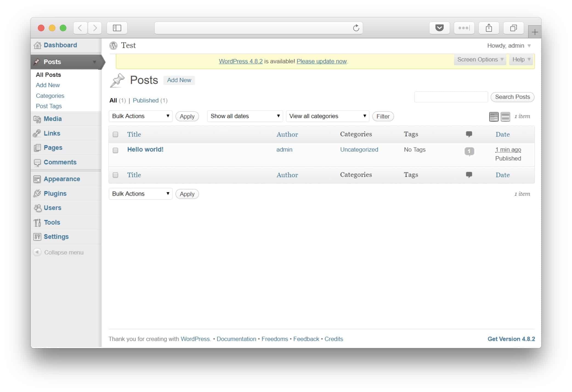Image resolution: width=572 pixels, height=392 pixels.
Task: Check the Hello world! post checkbox
Action: pyautogui.click(x=115, y=150)
